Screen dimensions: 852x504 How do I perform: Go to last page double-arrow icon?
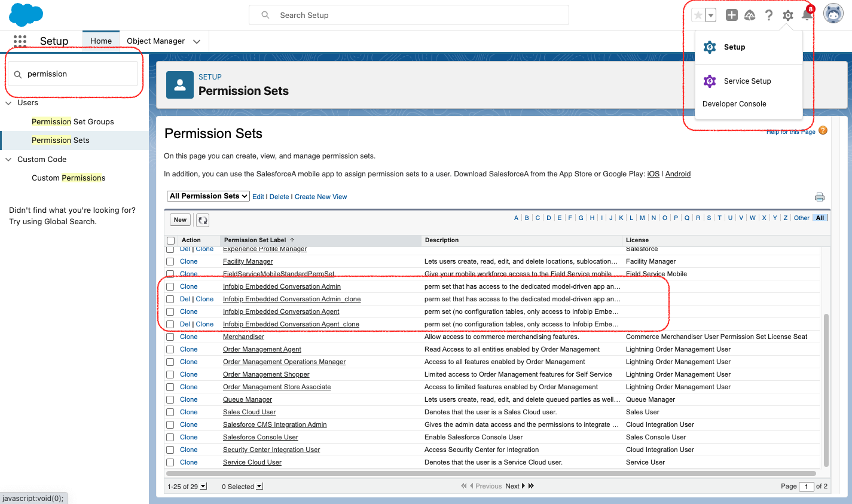(x=531, y=486)
